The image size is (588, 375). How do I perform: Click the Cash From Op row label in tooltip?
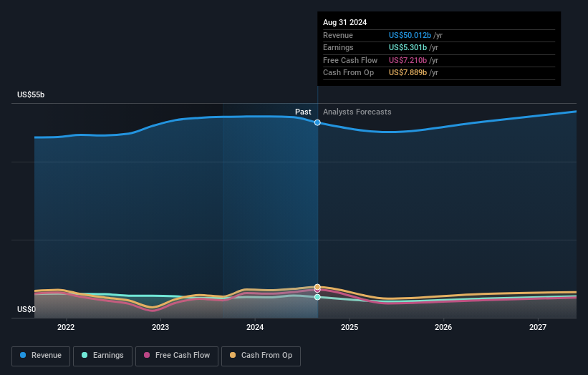[348, 73]
